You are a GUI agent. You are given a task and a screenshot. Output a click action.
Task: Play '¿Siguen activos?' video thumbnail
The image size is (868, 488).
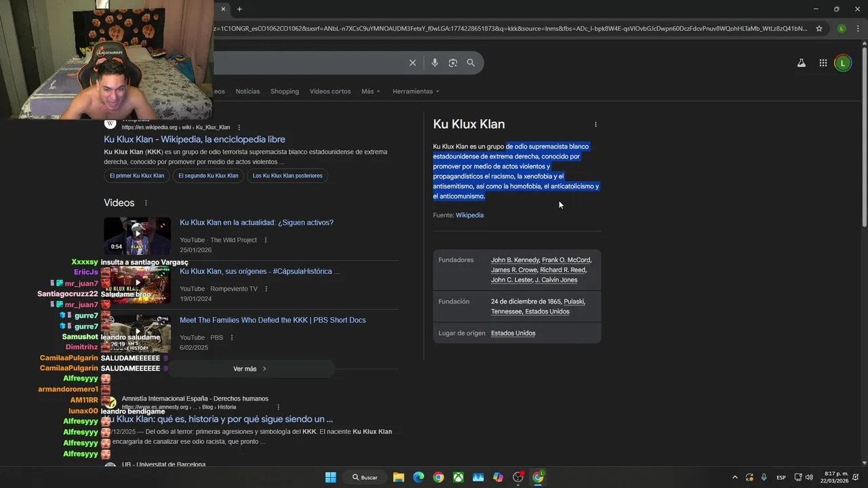point(137,235)
